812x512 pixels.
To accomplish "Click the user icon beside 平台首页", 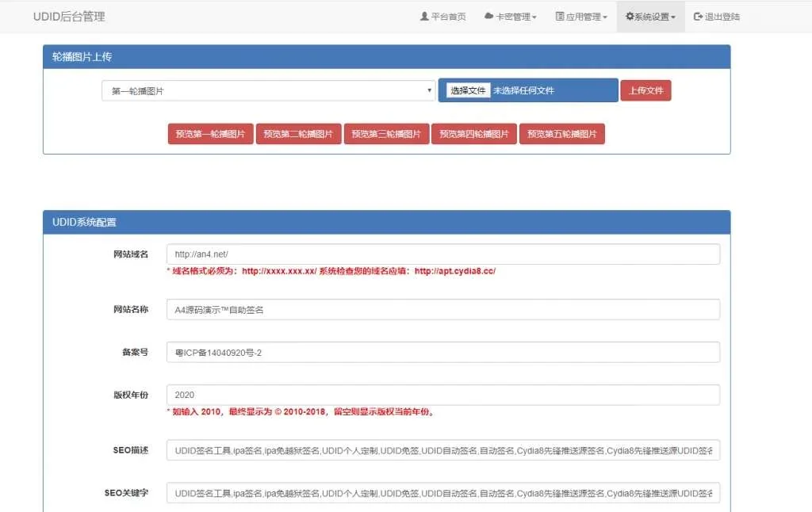I will (x=424, y=17).
